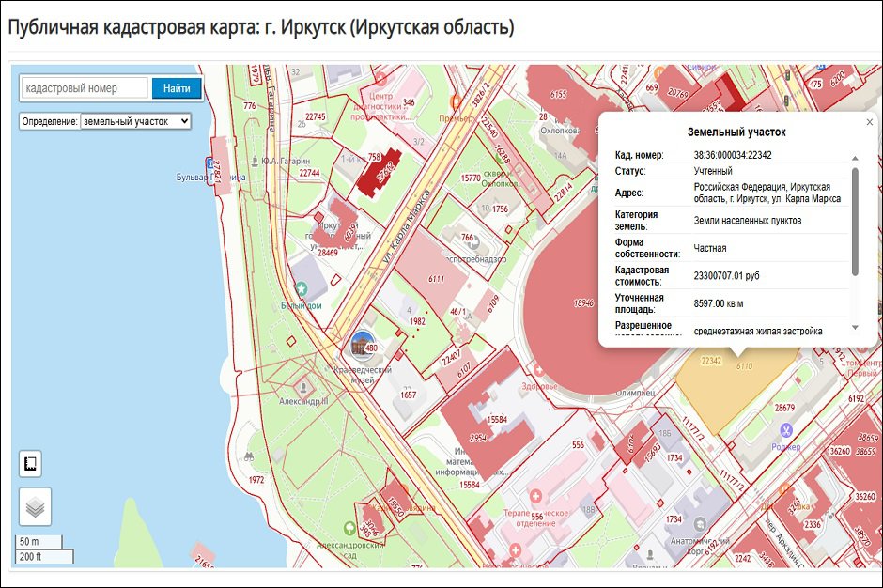Click parcel number 766 label
This screenshot has width=883, height=588.
468,237
